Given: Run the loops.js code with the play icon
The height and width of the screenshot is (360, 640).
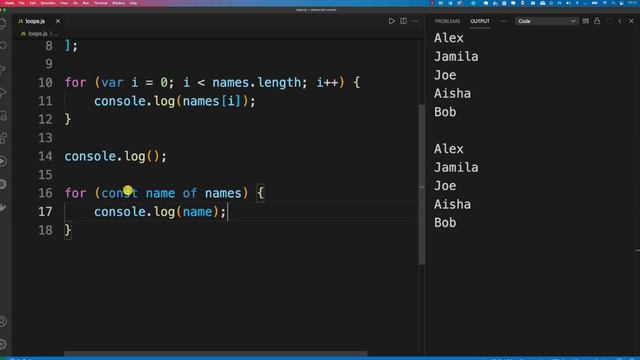Looking at the screenshot, I should (391, 21).
